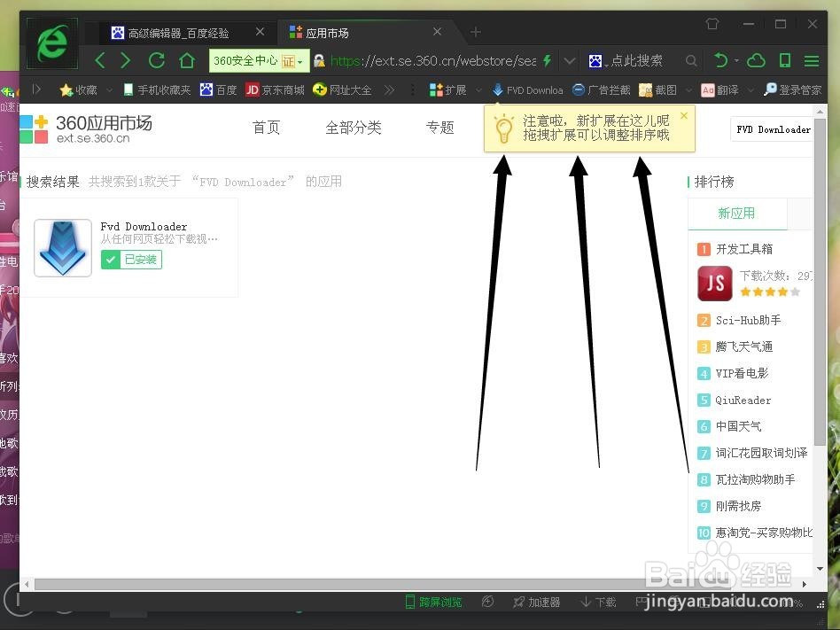Open the address bar history dropdown
The width and height of the screenshot is (840, 630).
pos(570,61)
